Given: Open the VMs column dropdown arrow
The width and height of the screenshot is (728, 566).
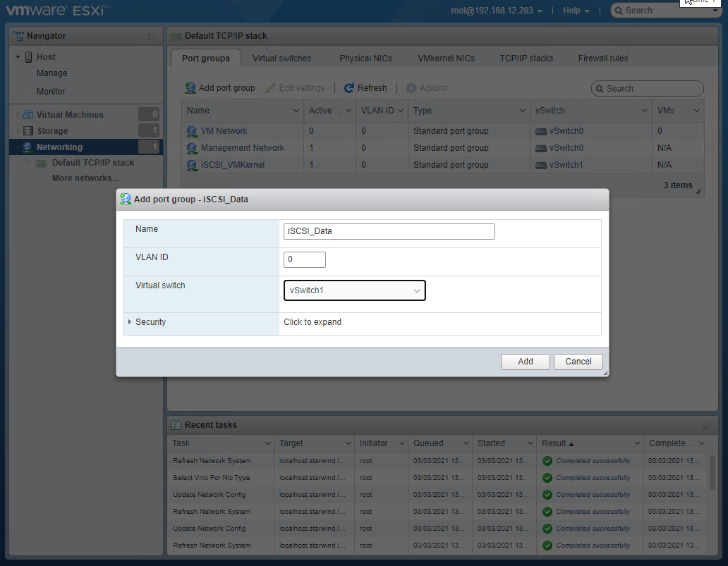Looking at the screenshot, I should pyautogui.click(x=696, y=111).
